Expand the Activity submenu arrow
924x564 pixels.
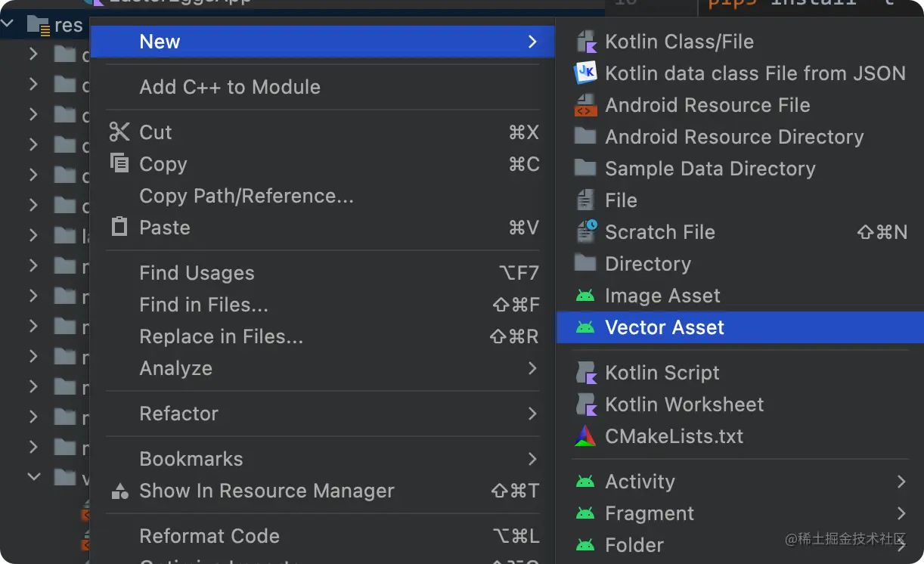901,482
